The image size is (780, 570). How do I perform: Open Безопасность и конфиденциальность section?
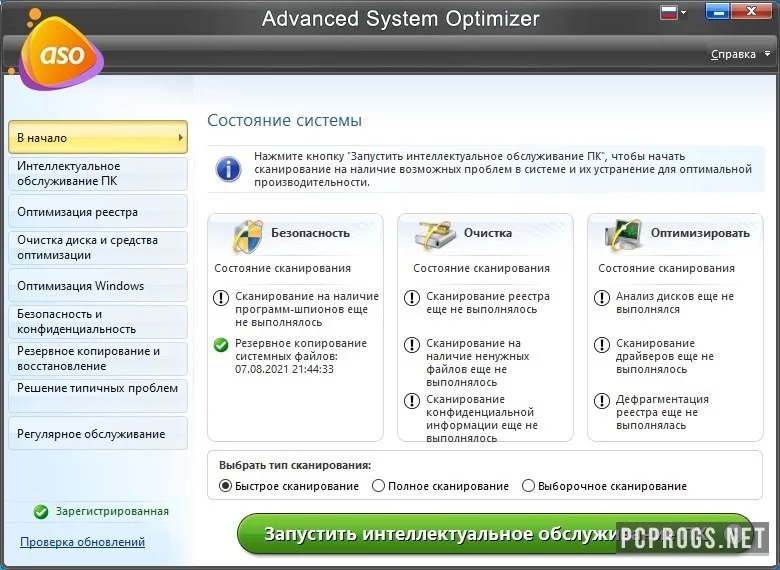pyautogui.click(x=98, y=322)
